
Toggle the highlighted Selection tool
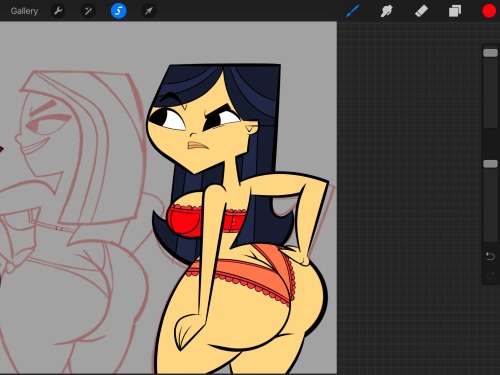[x=118, y=11]
